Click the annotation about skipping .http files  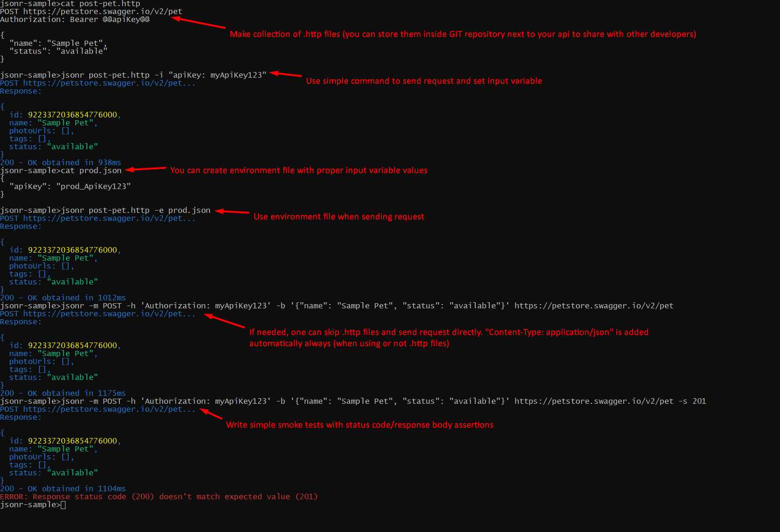click(x=449, y=337)
